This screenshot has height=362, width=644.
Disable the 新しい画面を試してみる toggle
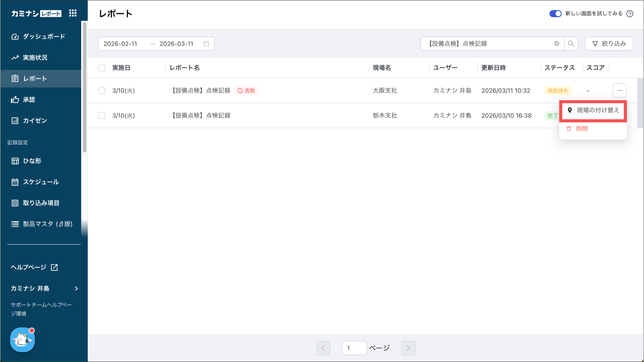[x=555, y=14]
